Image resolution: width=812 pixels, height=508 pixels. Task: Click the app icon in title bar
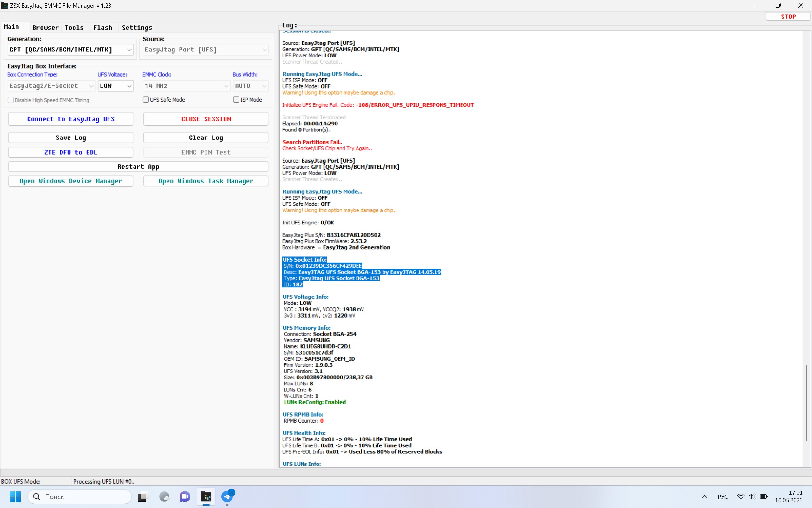click(x=5, y=5)
